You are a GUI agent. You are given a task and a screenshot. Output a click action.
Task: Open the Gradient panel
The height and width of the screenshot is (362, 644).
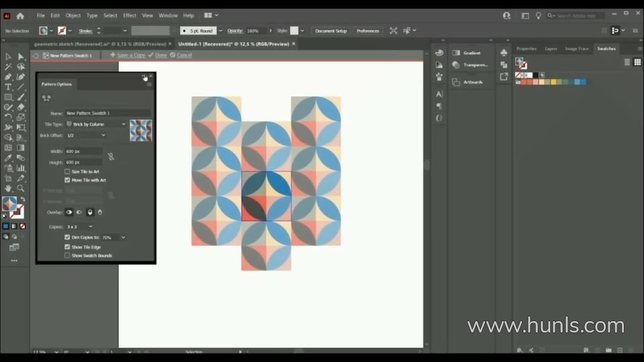tap(471, 53)
